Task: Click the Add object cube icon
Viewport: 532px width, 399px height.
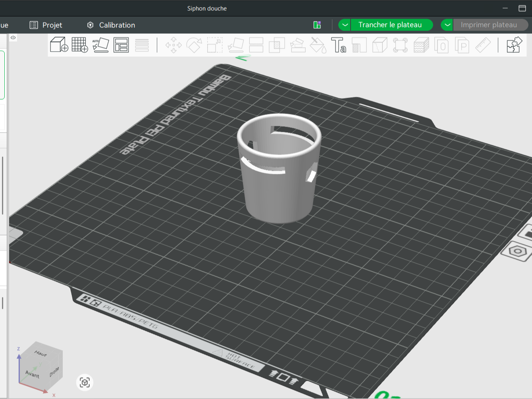Action: click(x=59, y=45)
